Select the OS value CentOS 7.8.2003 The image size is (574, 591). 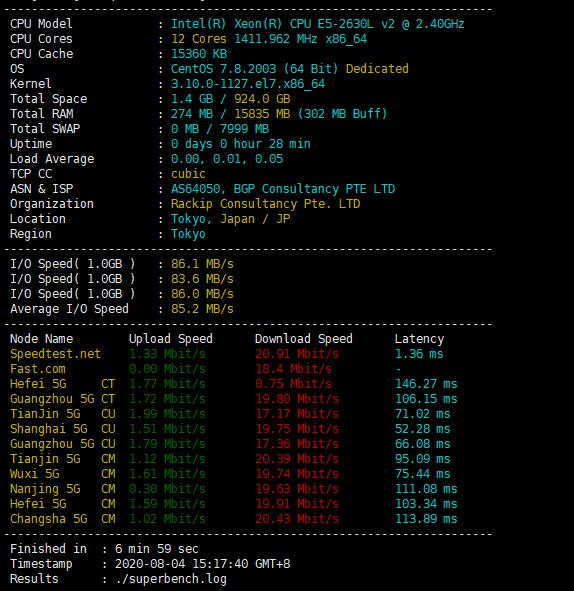[x=254, y=69]
